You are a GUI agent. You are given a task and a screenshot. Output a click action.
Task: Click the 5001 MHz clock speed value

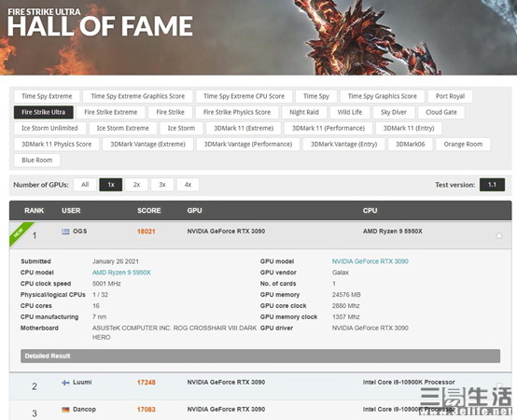coord(106,284)
